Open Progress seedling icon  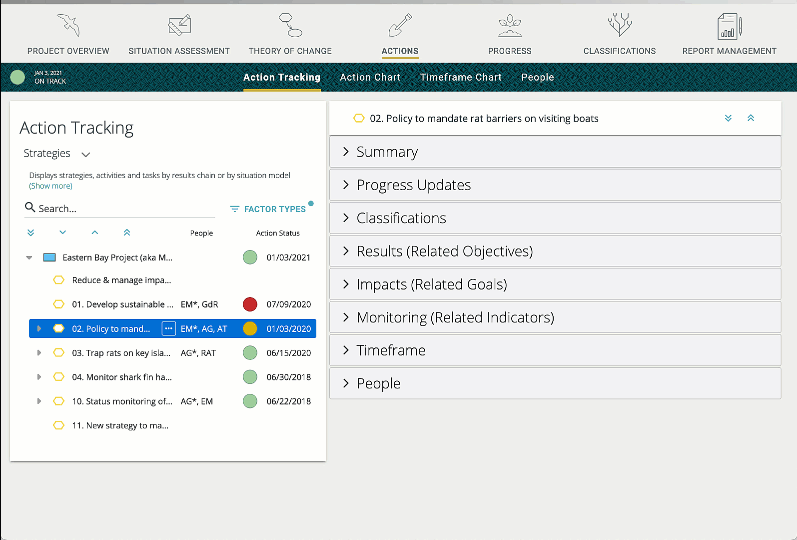(509, 25)
